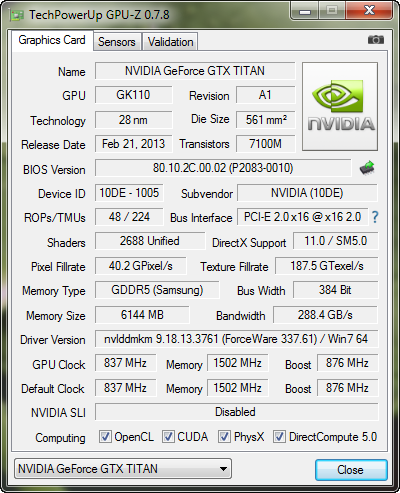
Task: Click the GPU field GK110
Action: click(134, 95)
